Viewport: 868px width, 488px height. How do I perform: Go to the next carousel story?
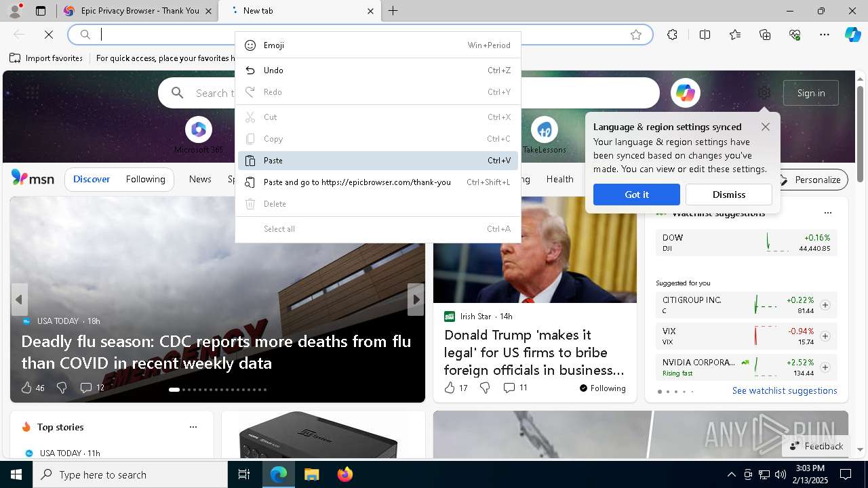(416, 300)
